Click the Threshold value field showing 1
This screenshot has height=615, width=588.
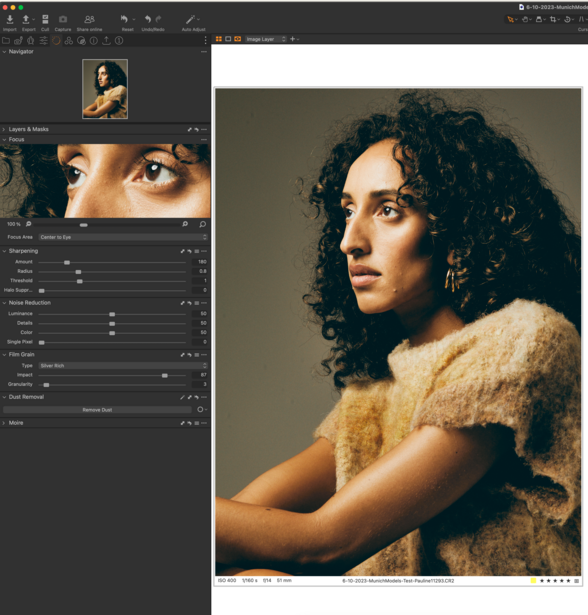pos(200,280)
